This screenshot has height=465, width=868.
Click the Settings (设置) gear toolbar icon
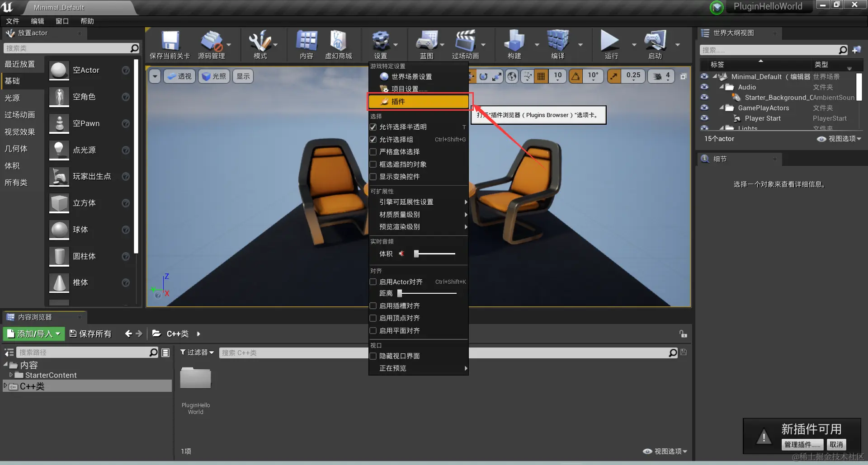pos(381,41)
